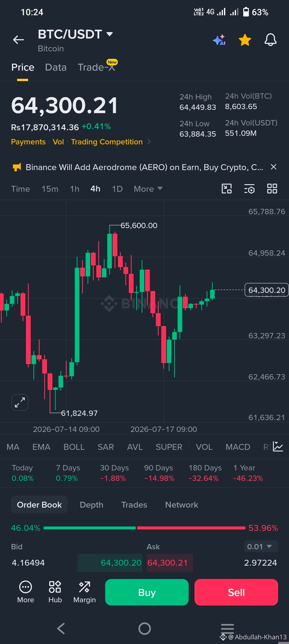Image resolution: width=289 pixels, height=644 pixels.
Task: Enable the SUPER indicator
Action: [169, 447]
